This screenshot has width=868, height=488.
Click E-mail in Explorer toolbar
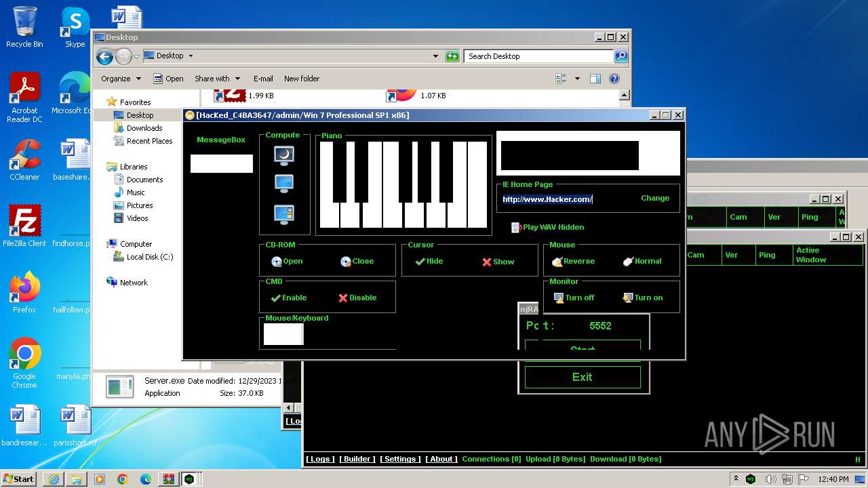coord(263,79)
